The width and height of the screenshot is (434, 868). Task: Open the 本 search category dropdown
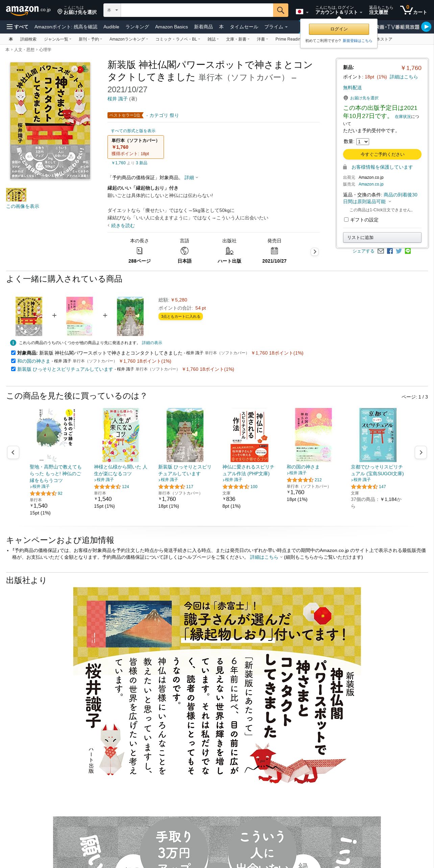112,10
